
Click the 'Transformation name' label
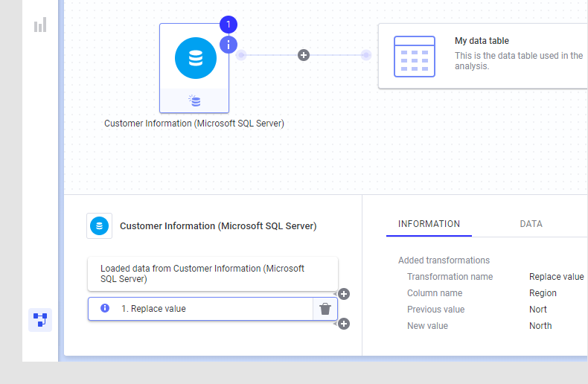[x=450, y=277]
